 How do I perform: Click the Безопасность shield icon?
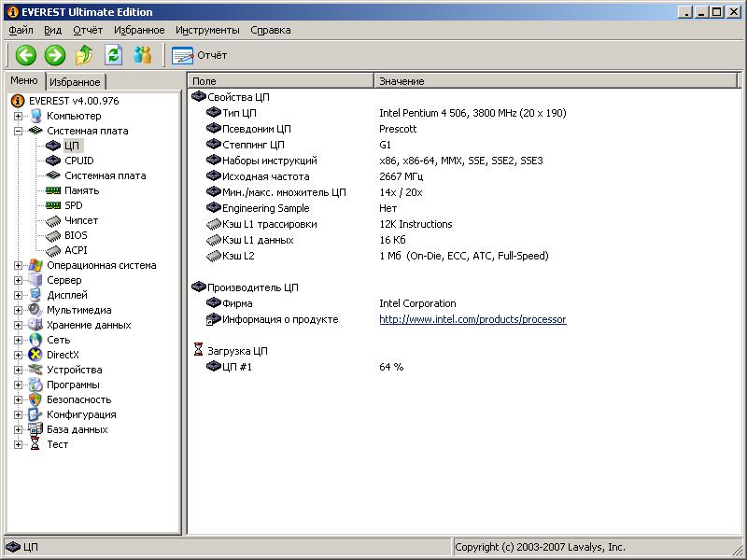(x=35, y=399)
